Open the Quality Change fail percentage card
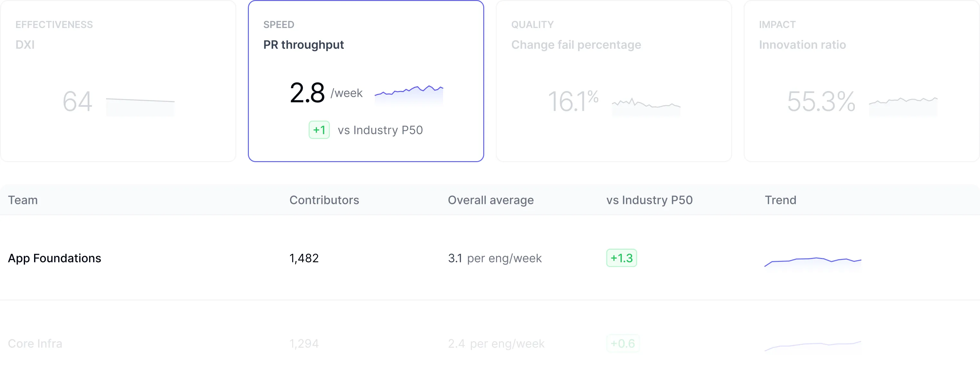The width and height of the screenshot is (980, 386). click(614, 81)
